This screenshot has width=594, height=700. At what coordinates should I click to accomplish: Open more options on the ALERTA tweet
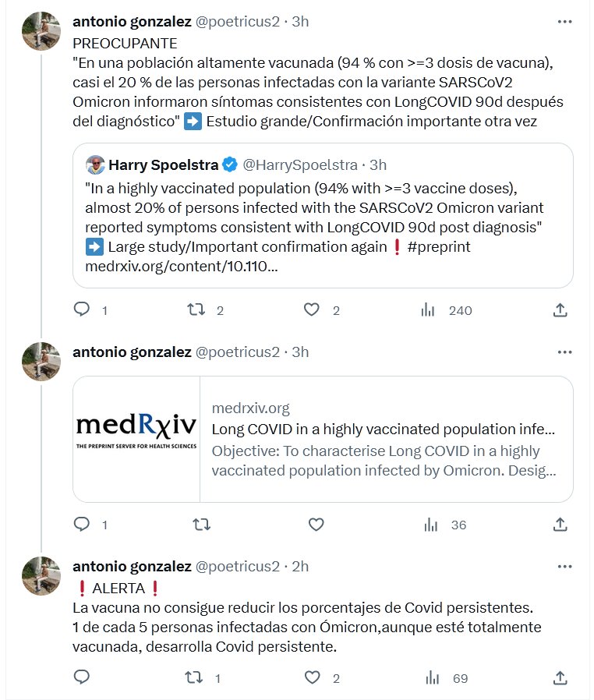[565, 567]
